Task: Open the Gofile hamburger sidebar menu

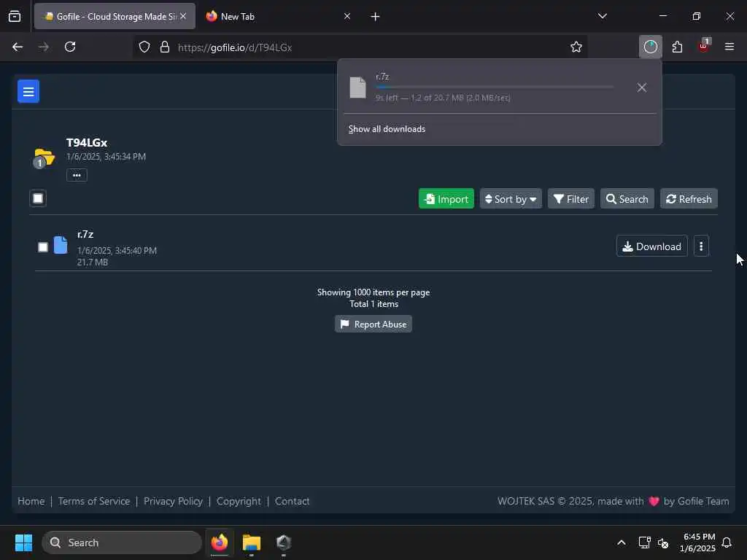Action: pyautogui.click(x=28, y=91)
